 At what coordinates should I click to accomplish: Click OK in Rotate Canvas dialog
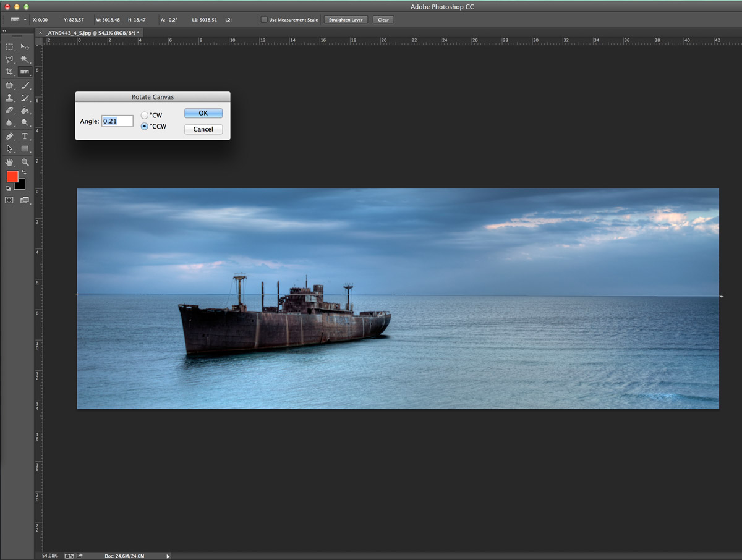coord(203,113)
